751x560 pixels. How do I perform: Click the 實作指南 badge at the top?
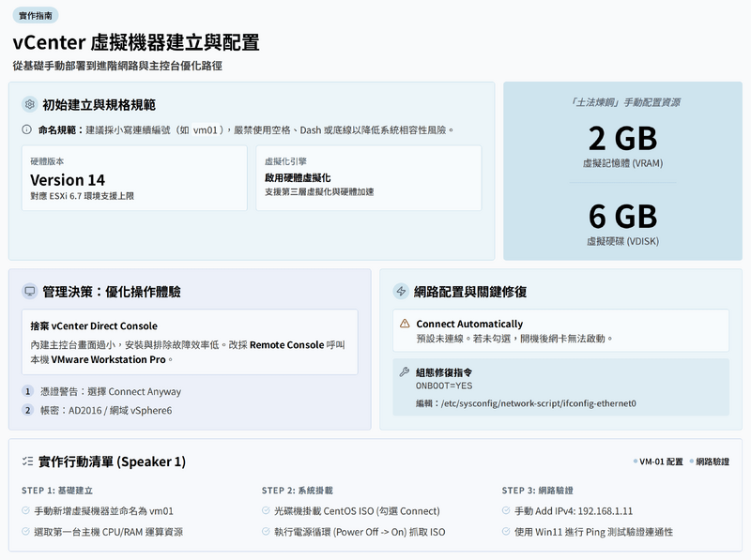coord(38,16)
